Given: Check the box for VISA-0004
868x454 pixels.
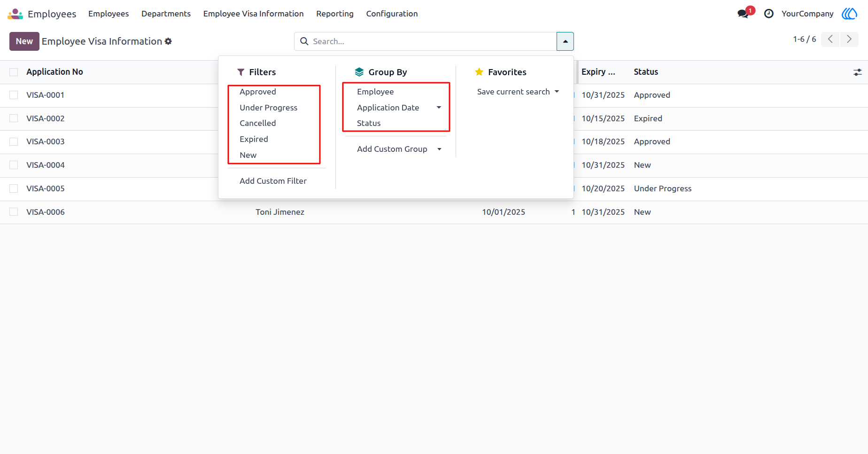Looking at the screenshot, I should [14, 165].
